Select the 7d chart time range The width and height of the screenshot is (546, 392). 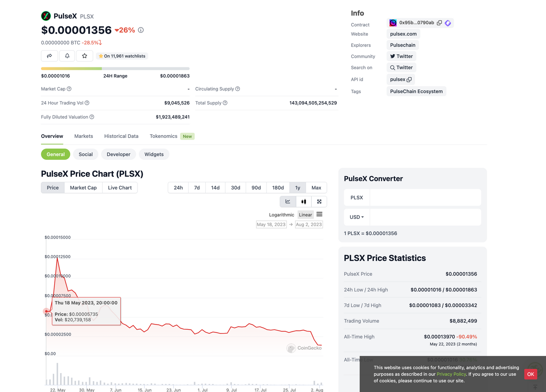click(x=197, y=188)
